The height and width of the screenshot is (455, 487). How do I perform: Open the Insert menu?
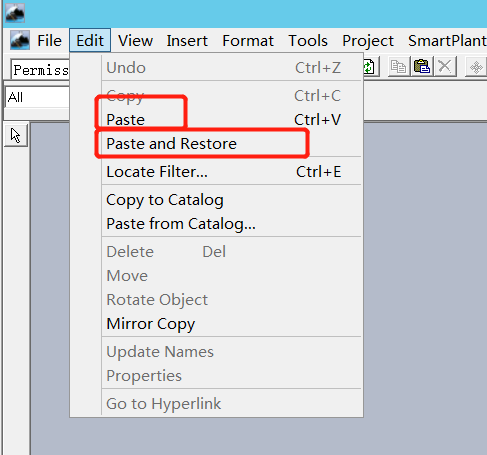click(187, 41)
